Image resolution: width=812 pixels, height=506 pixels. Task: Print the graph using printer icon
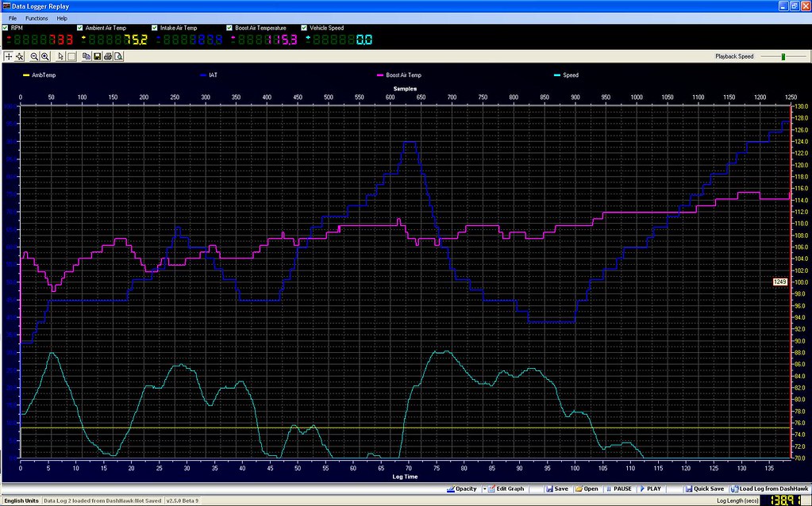(108, 56)
